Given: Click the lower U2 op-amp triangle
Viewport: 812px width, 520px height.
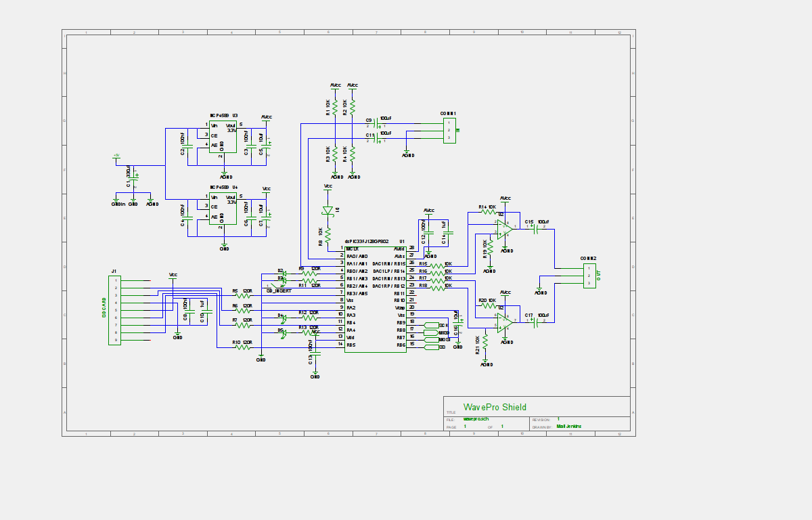Looking at the screenshot, I should [x=504, y=322].
